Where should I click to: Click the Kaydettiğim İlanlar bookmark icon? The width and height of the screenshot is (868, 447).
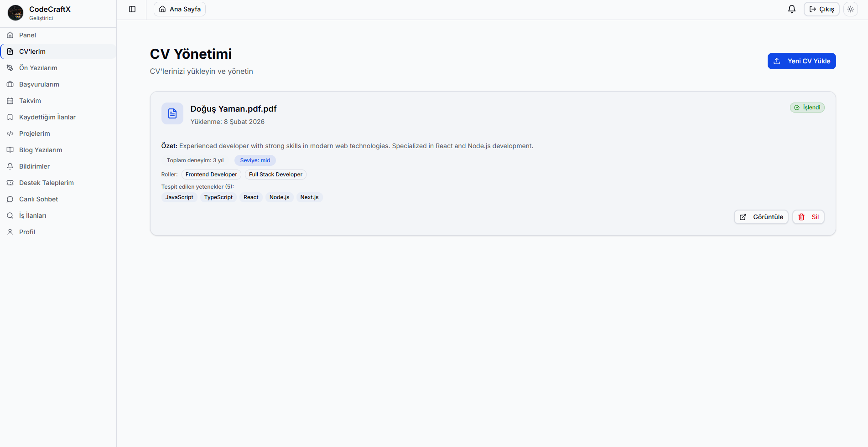tap(10, 117)
